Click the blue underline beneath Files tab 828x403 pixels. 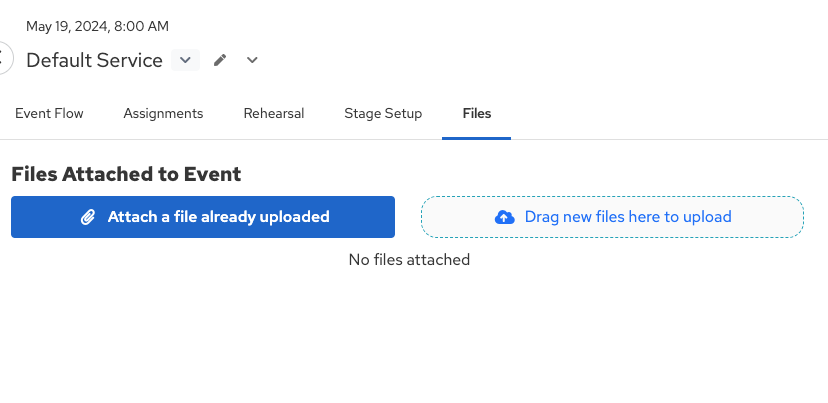[x=477, y=137]
